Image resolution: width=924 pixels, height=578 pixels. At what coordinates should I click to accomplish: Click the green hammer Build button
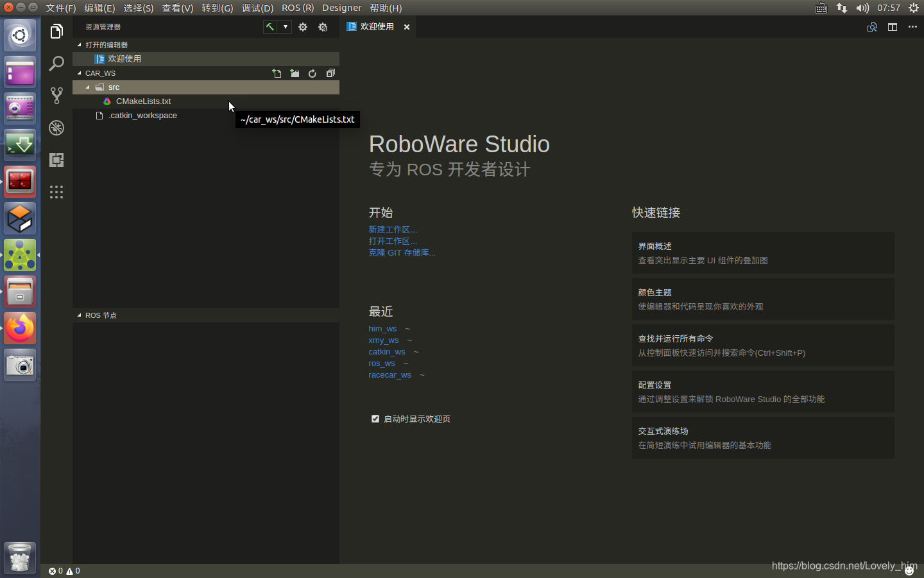click(x=270, y=27)
